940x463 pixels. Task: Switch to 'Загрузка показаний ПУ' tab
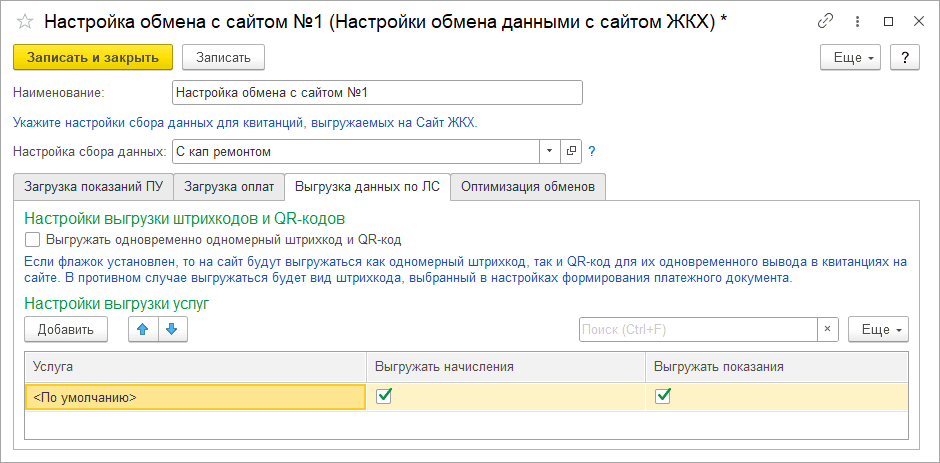(93, 186)
